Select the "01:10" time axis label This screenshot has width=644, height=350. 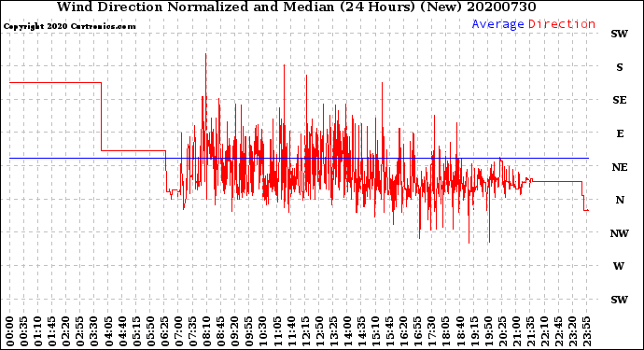coord(37,331)
